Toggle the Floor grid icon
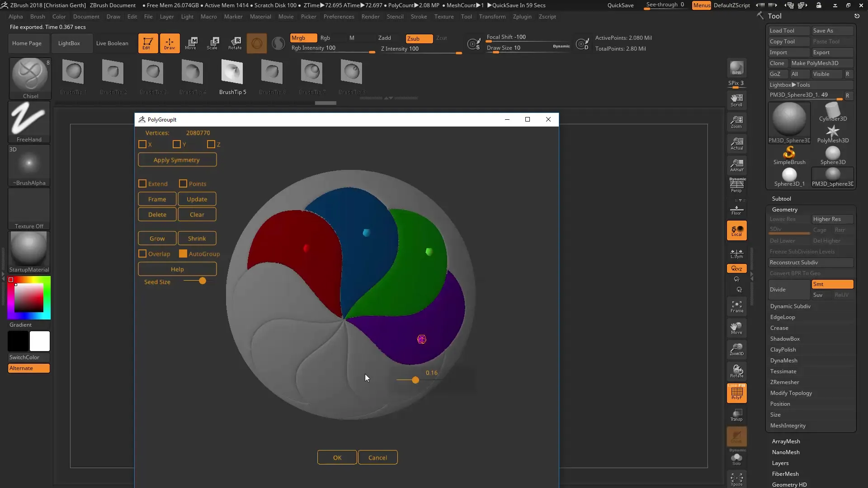Image resolution: width=868 pixels, height=488 pixels. point(736,210)
